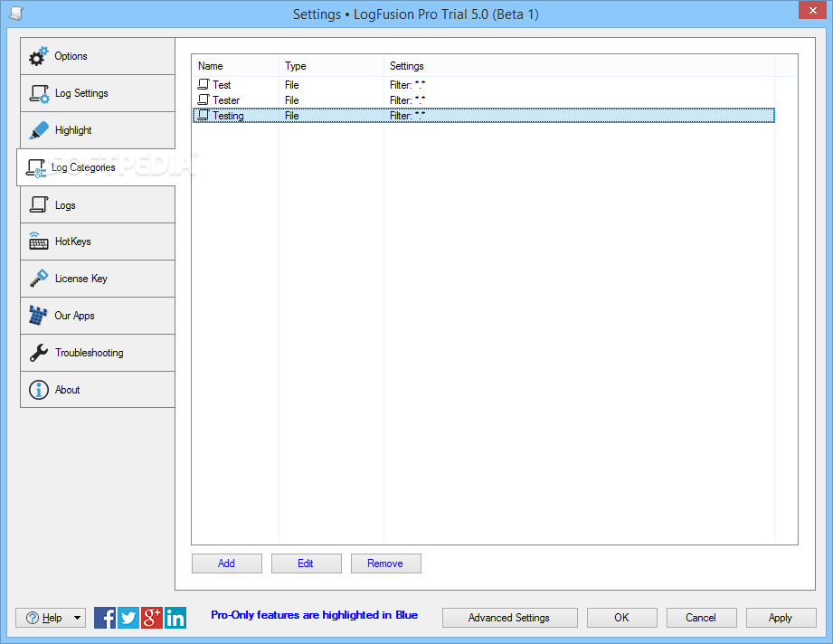Click 'Pro-Only features are highlighted in Blue' text
Image resolution: width=833 pixels, height=644 pixels.
[x=315, y=615]
